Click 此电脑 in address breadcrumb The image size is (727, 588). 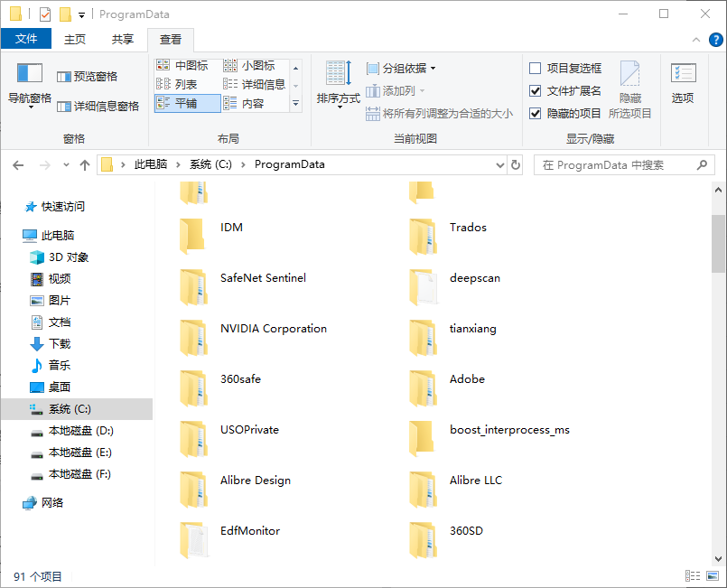point(151,164)
